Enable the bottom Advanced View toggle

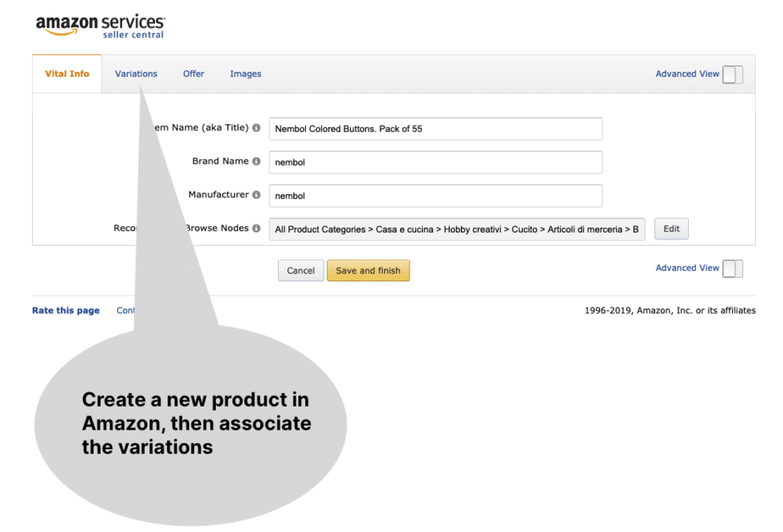tap(732, 268)
